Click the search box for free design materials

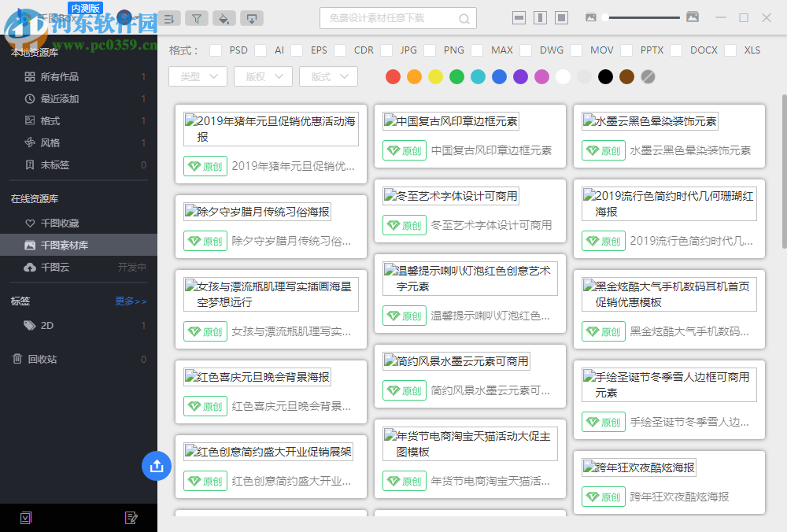coord(393,17)
